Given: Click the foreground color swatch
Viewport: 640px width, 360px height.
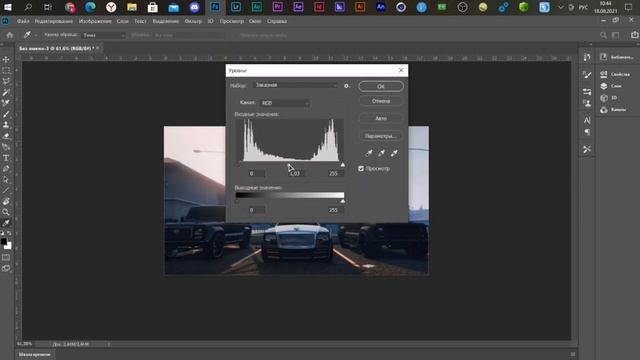Looking at the screenshot, I should pos(4,242).
